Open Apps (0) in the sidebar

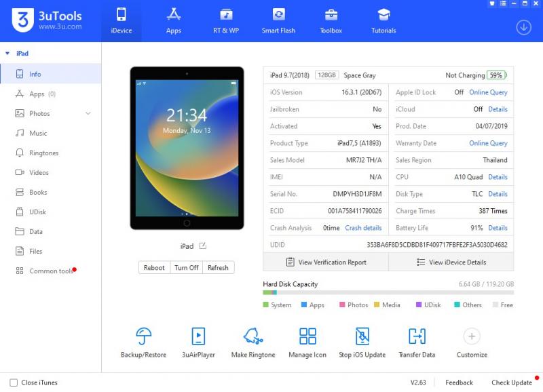(x=50, y=94)
